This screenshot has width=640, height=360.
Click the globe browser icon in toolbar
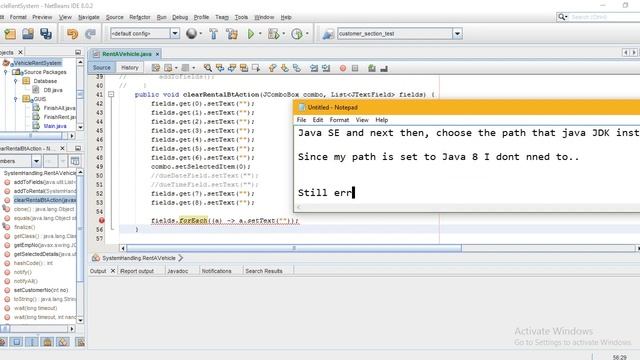pyautogui.click(x=191, y=33)
